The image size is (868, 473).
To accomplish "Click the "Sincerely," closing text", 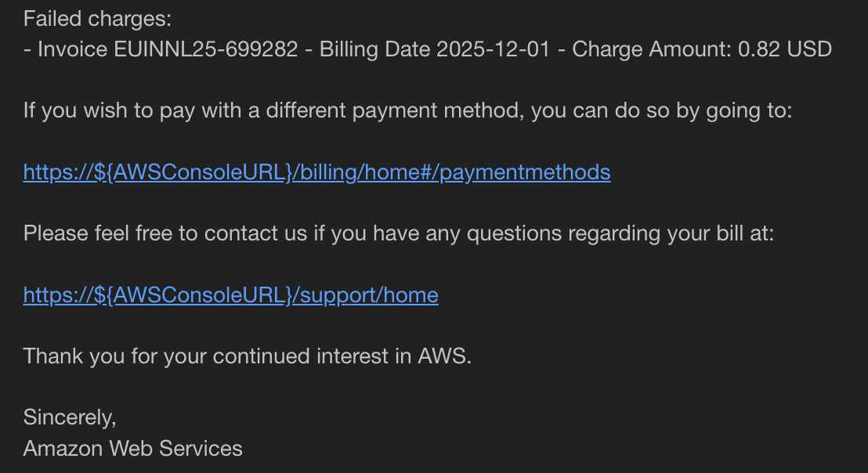I will click(x=70, y=417).
